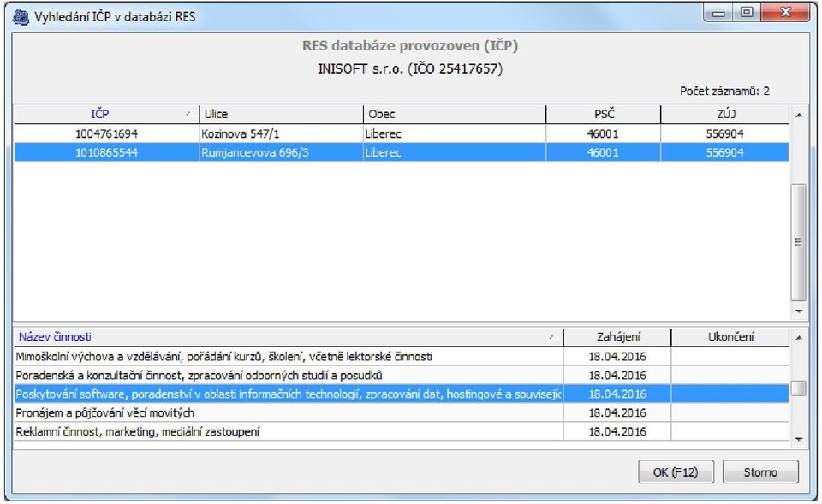Click Liberec in the Kozinova row
The image size is (822, 504).
pos(455,133)
